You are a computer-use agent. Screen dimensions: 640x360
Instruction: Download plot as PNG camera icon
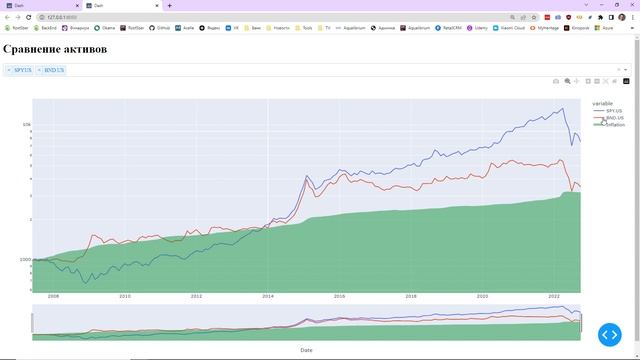click(x=556, y=81)
